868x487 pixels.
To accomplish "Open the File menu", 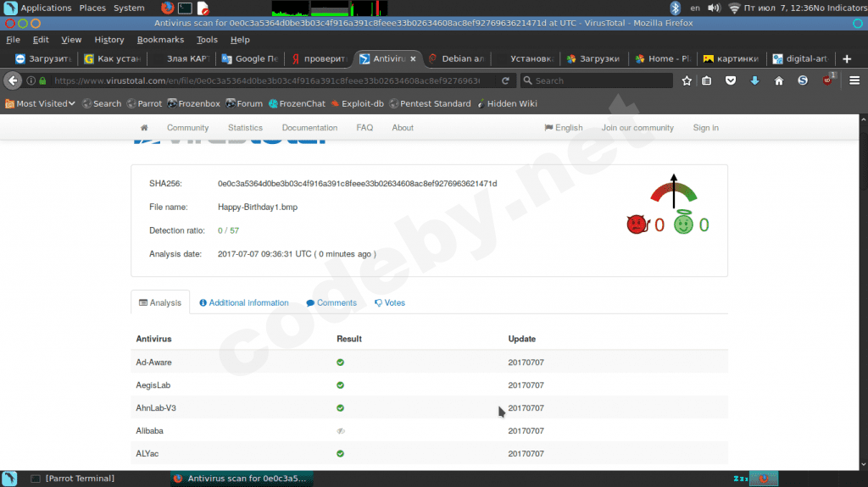I will (14, 40).
